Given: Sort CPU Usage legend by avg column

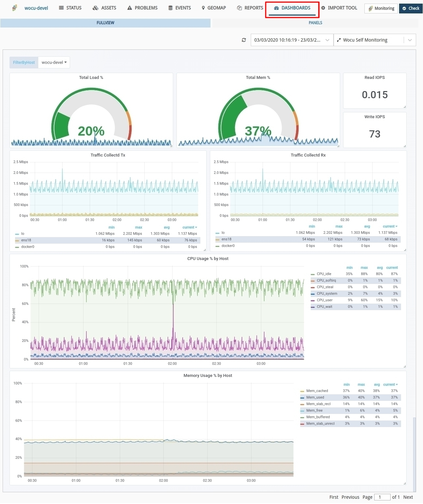Looking at the screenshot, I should click(x=380, y=268).
